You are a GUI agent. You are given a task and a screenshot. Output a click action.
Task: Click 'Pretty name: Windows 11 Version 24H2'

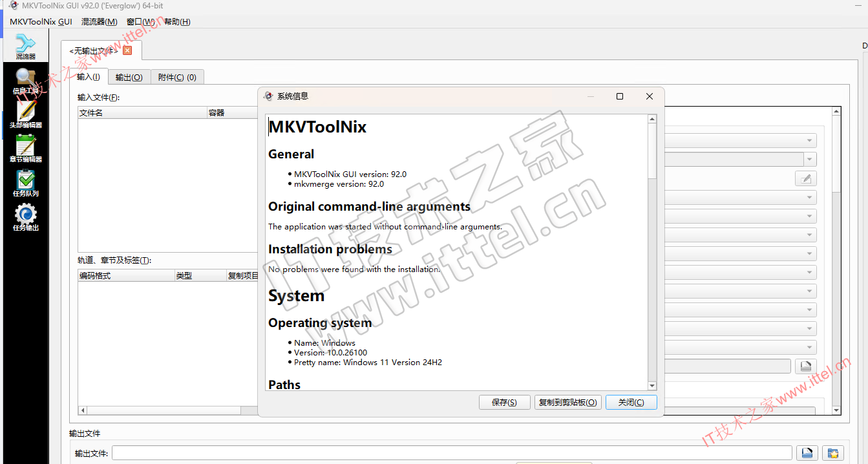pos(368,363)
